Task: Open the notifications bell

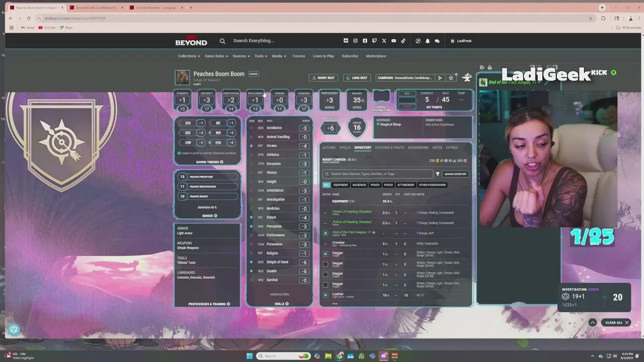Action: pyautogui.click(x=428, y=41)
